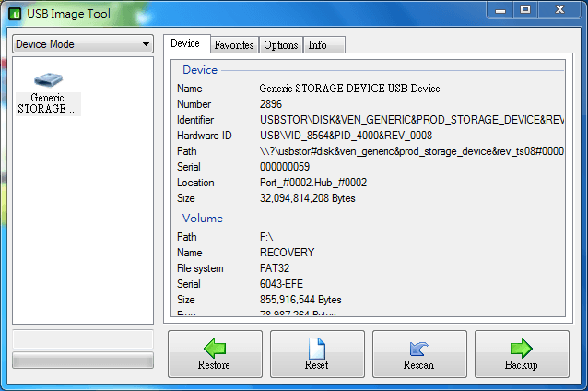Viewport: 588px width, 391px height.
Task: Click the device number value 2896
Action: click(x=271, y=104)
